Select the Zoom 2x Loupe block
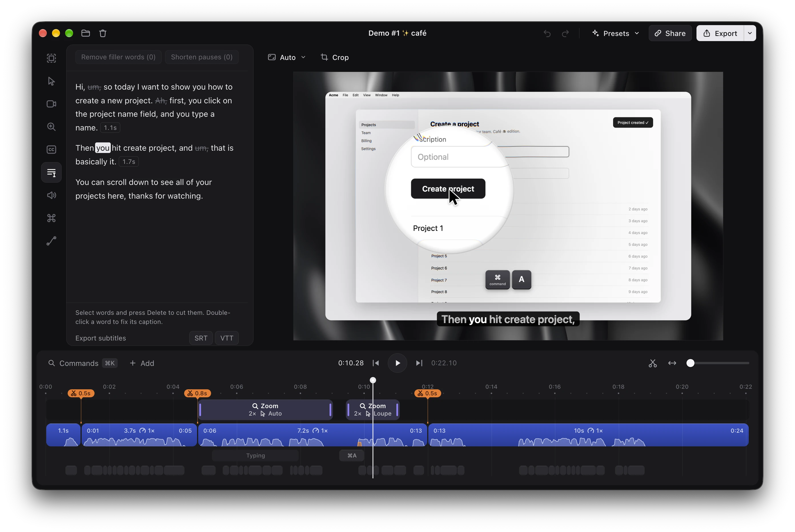The width and height of the screenshot is (795, 532). tap(372, 410)
